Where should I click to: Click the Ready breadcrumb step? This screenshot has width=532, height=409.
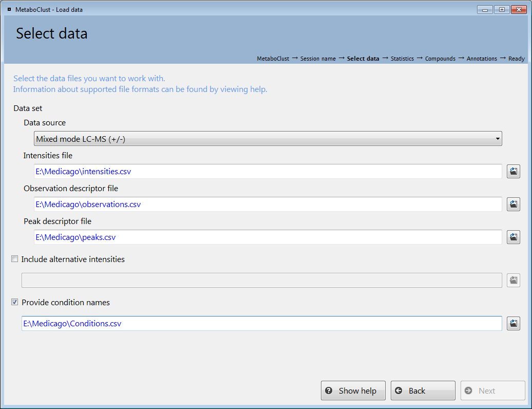(x=517, y=59)
